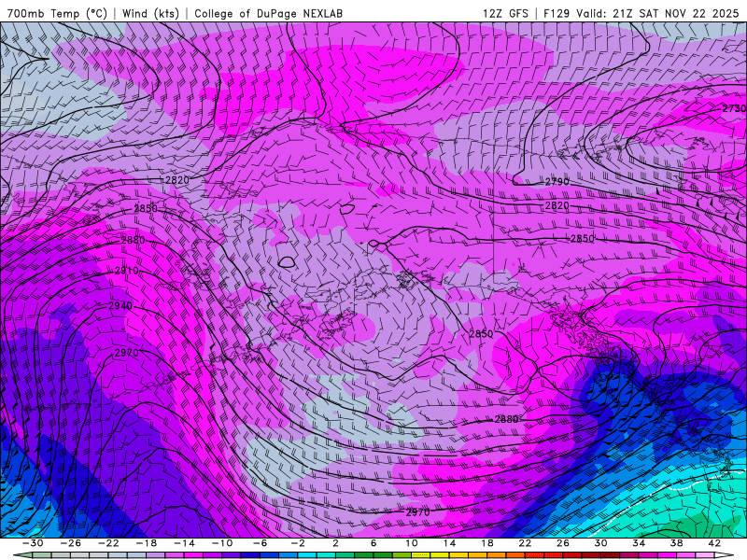Viewport: 747px width, 560px height.
Task: Select the 2940 height contour label
Action: [x=120, y=306]
